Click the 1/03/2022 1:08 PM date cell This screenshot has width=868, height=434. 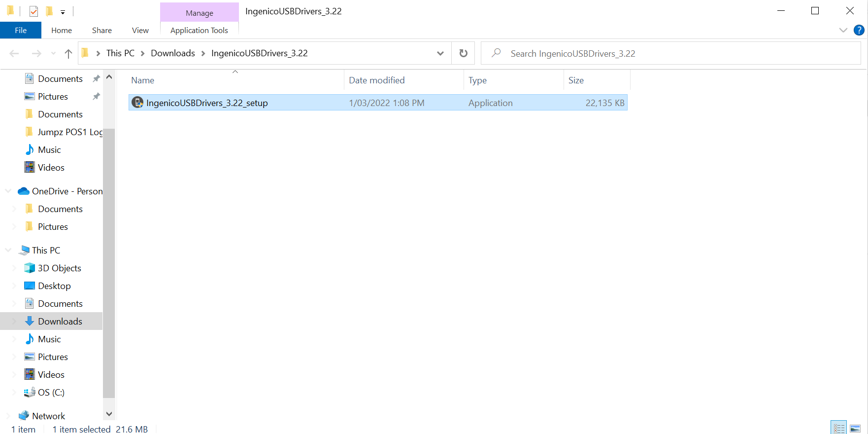[x=387, y=103]
